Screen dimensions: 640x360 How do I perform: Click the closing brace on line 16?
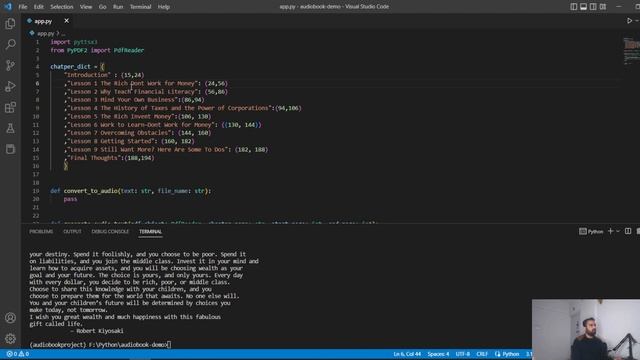(x=66, y=166)
